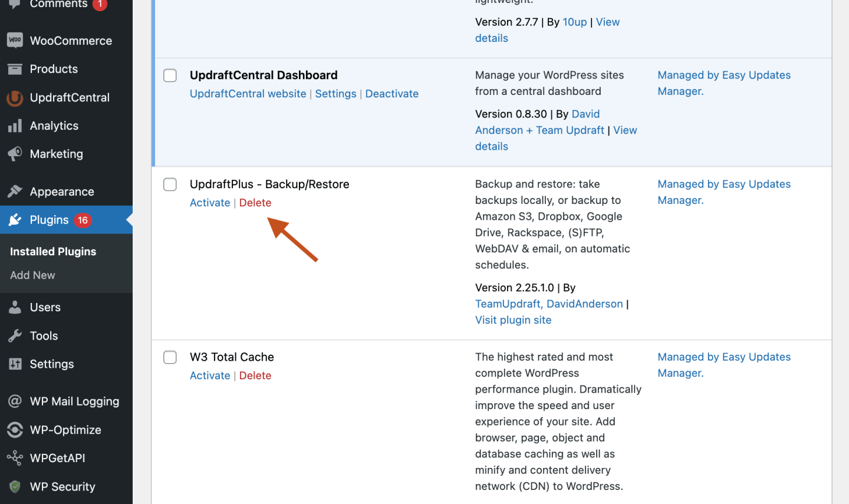This screenshot has width=849, height=504.
Task: Open Add New under Plugins
Action: coord(32,275)
